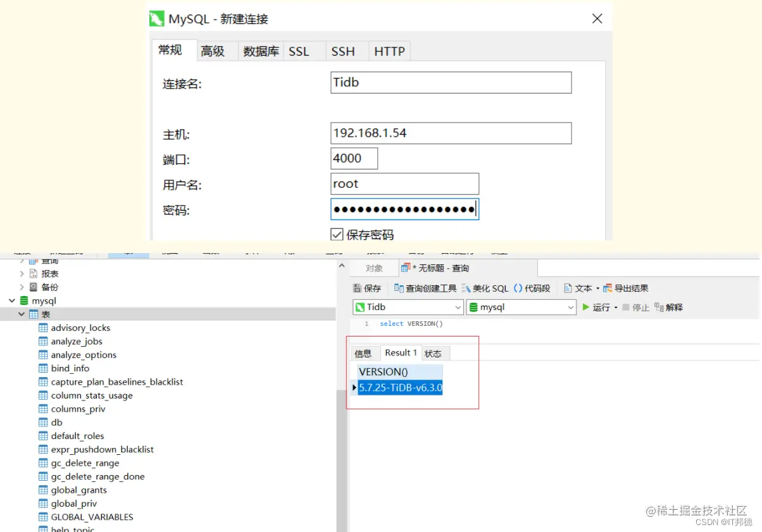Click the 用户名 field with root
This screenshot has height=532, width=762.
(x=404, y=184)
